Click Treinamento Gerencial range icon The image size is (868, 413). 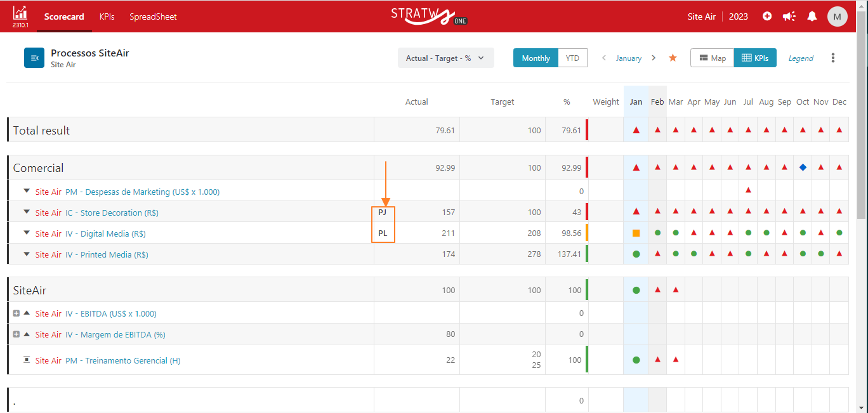pos(27,360)
